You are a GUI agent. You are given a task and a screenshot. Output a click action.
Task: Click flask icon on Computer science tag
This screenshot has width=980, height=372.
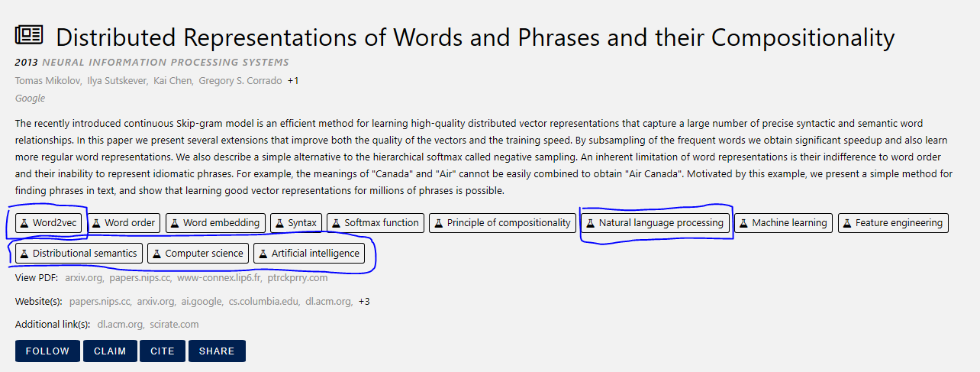point(156,254)
